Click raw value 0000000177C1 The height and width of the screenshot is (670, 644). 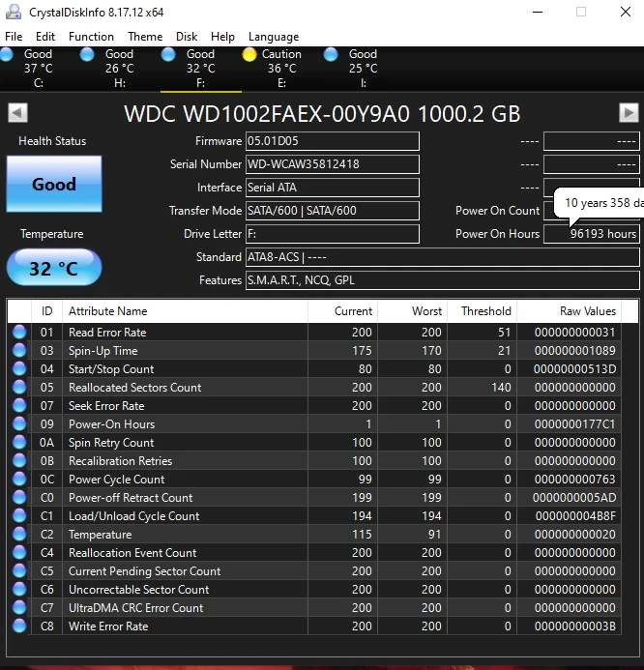click(574, 423)
